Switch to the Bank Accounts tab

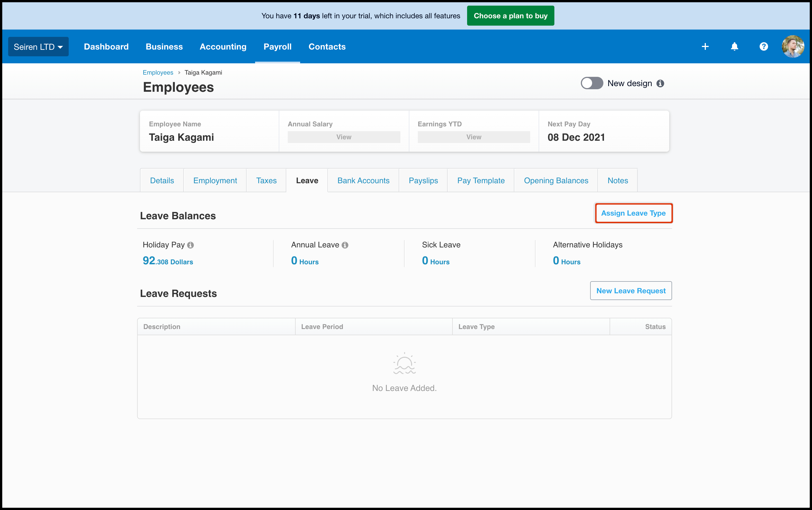coord(363,181)
